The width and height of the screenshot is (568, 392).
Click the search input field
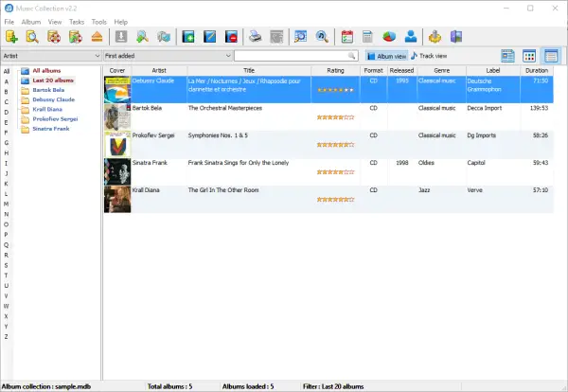[293, 57]
